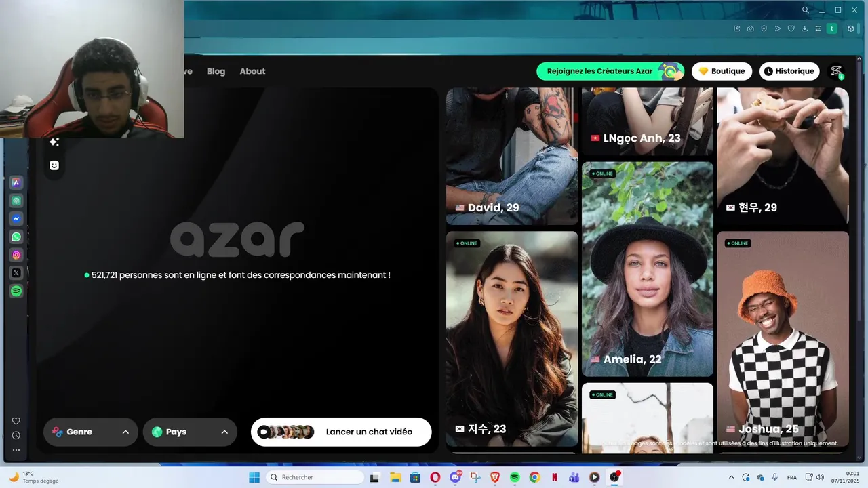Open WhatsApp in the Opera sidebar

click(16, 237)
